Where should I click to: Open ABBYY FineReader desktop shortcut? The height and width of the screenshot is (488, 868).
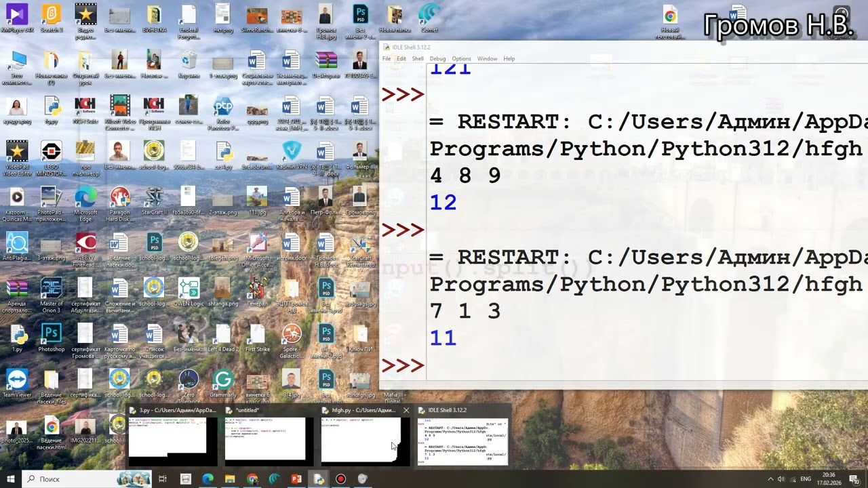click(85, 251)
